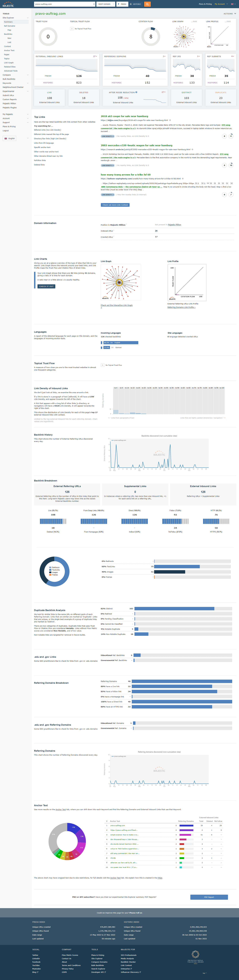The width and height of the screenshot is (239, 980).
Task: Open Link Graph in sidebar
Action: pos(9,63)
